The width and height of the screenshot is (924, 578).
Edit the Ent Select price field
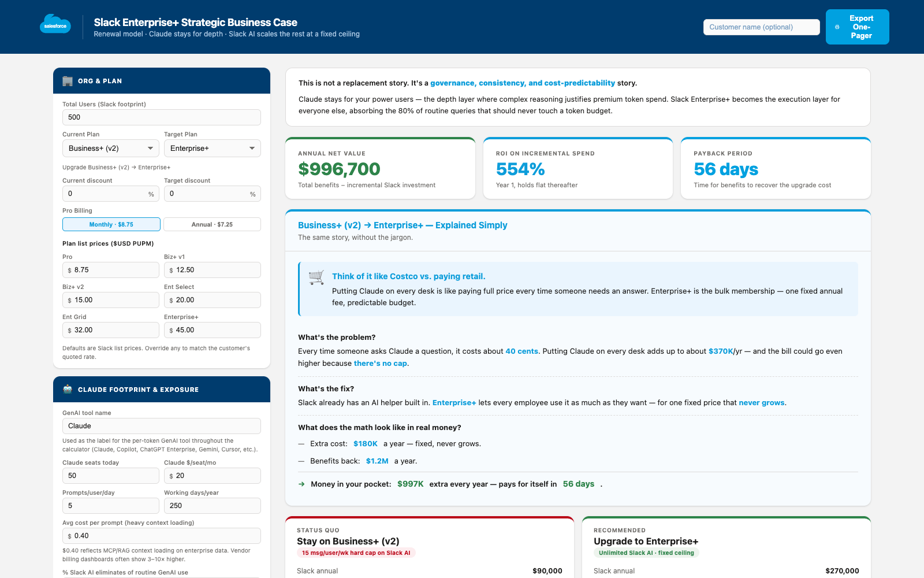click(213, 300)
